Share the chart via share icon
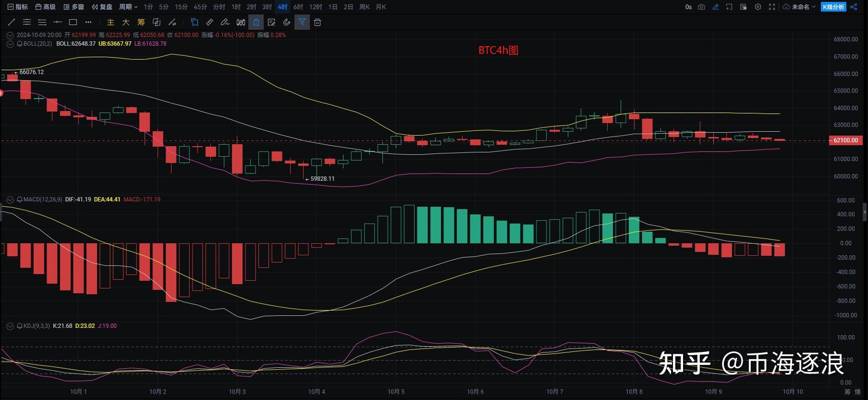The width and height of the screenshot is (868, 400). 854,7
